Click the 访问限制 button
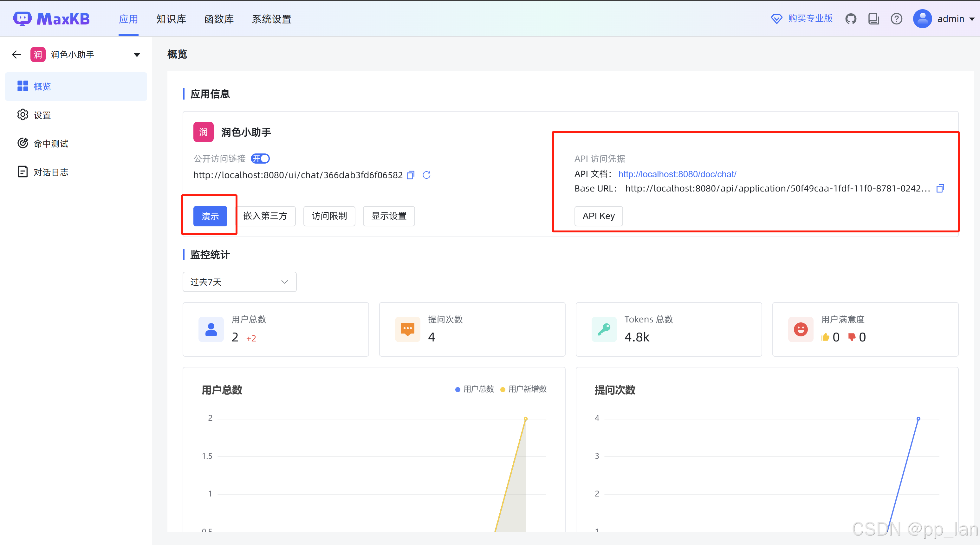This screenshot has width=980, height=545. click(329, 216)
